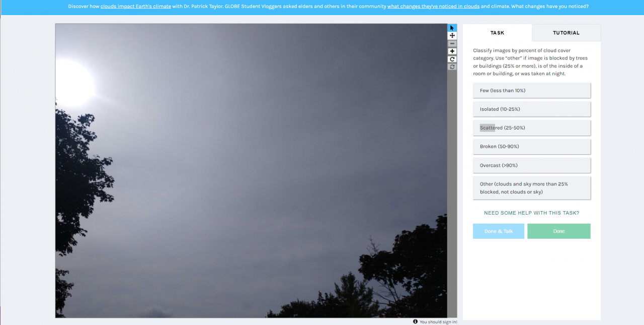Click the cloud sky photo

[251, 170]
